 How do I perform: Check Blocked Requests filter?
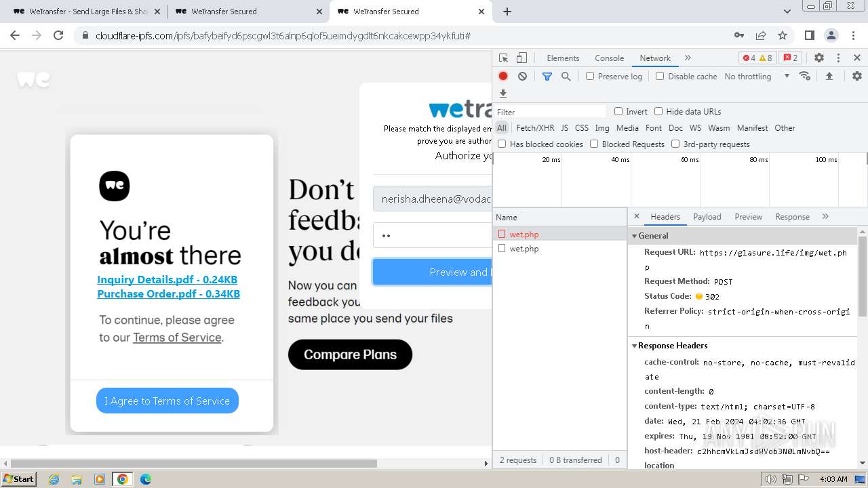[594, 144]
